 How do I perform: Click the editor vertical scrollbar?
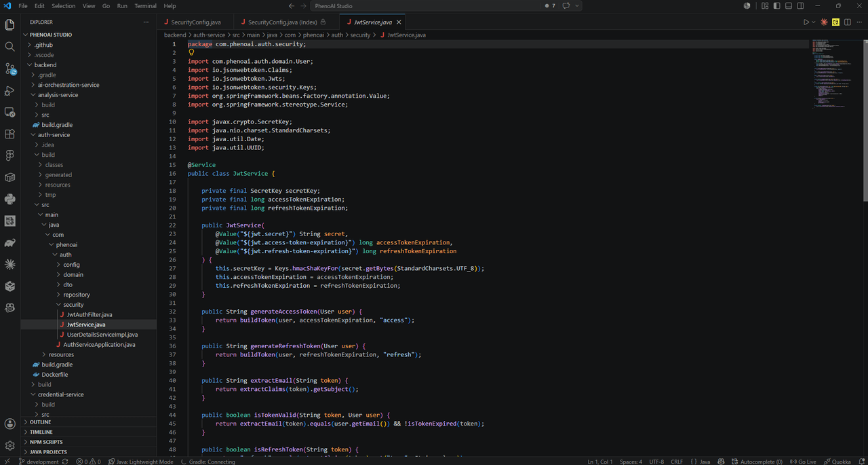pyautogui.click(x=865, y=122)
